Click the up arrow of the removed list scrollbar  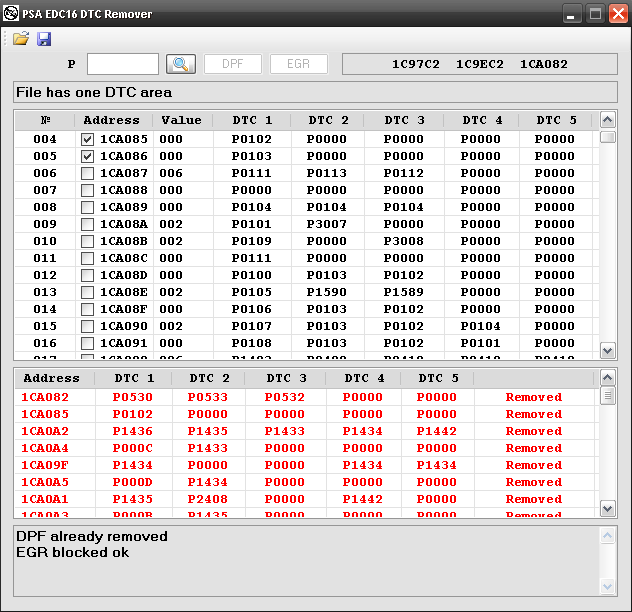tap(607, 378)
